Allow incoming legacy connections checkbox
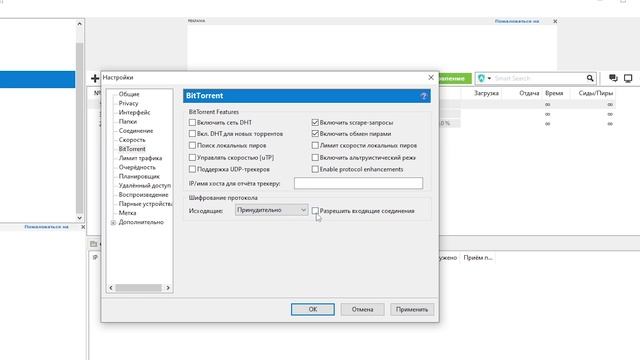 (315, 211)
